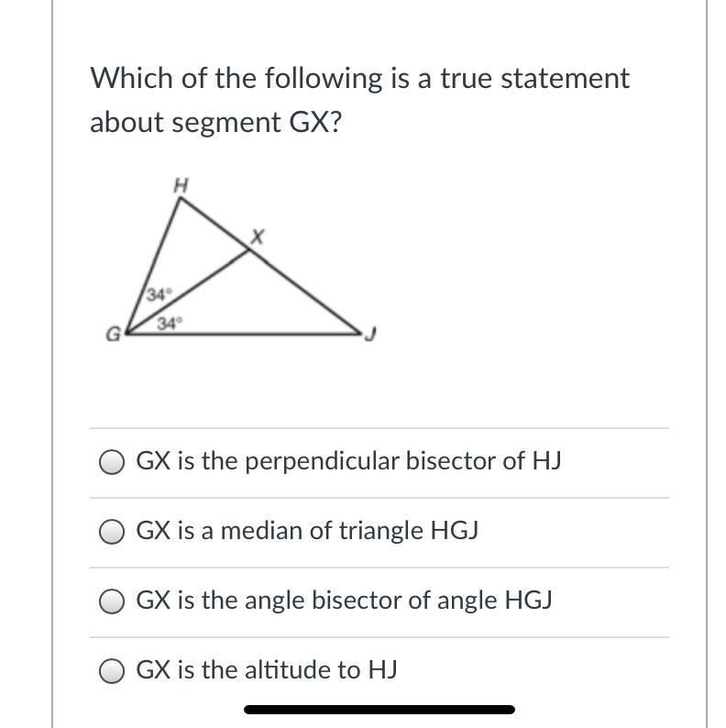The width and height of the screenshot is (726, 728).
Task: Choose answer text 'GX is a median of triangle HGJ'
Action: point(307,531)
